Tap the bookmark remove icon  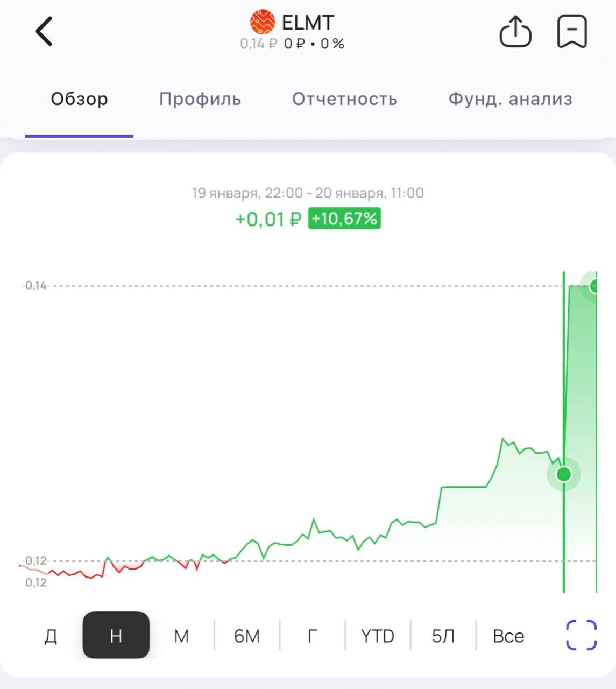click(x=571, y=31)
